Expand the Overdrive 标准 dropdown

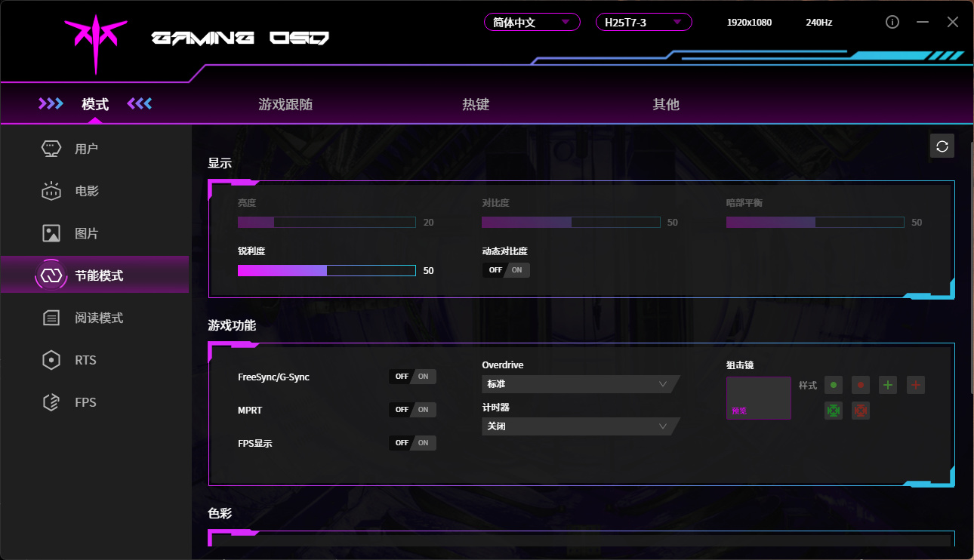pyautogui.click(x=581, y=384)
